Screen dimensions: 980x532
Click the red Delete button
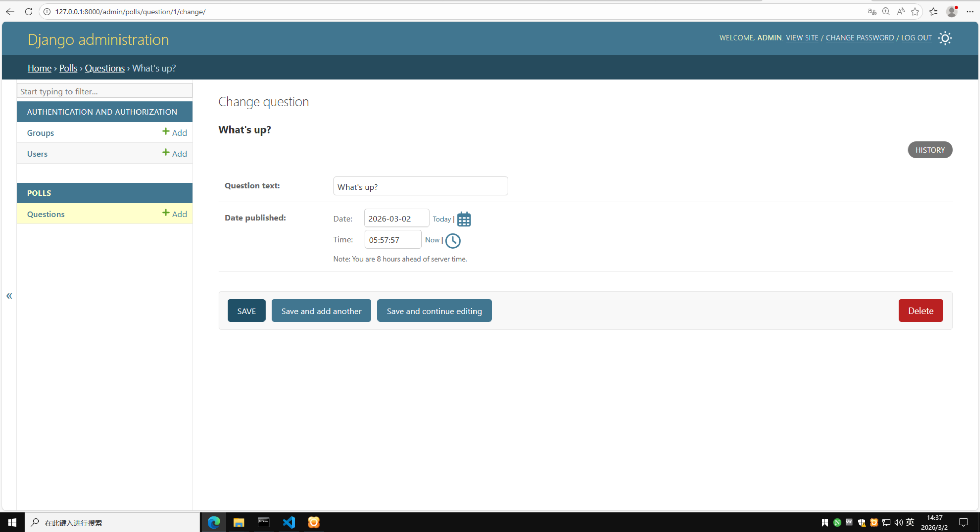[x=920, y=311]
